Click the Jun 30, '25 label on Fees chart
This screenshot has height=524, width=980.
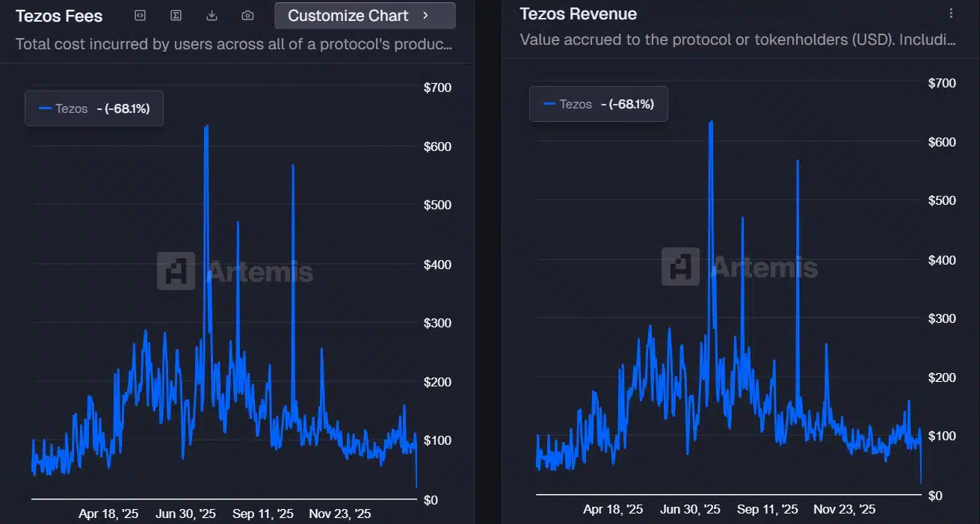(185, 514)
